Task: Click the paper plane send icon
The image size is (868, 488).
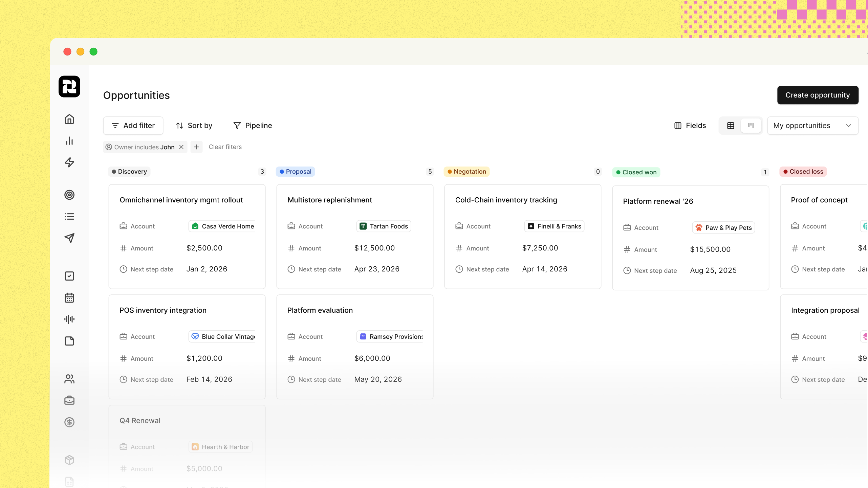Action: (69, 238)
